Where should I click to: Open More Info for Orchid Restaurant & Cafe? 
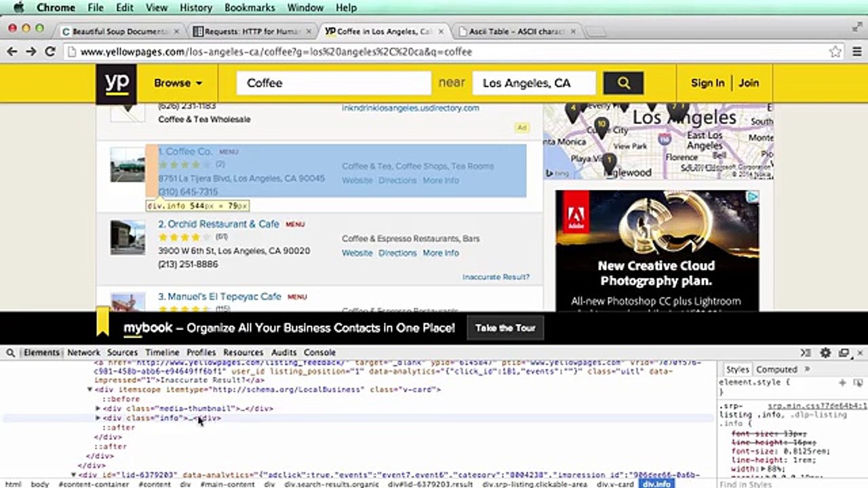coord(441,253)
